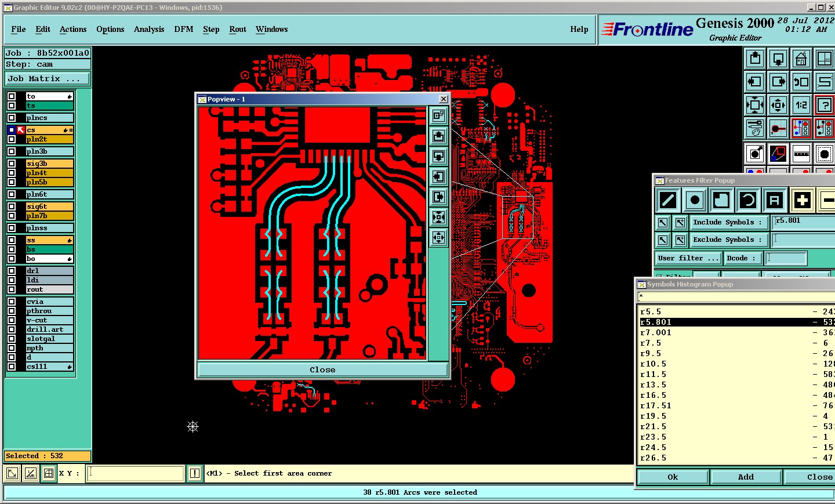The height and width of the screenshot is (504, 835).
Task: Click Add in Symbols Histogram Popup
Action: click(746, 477)
